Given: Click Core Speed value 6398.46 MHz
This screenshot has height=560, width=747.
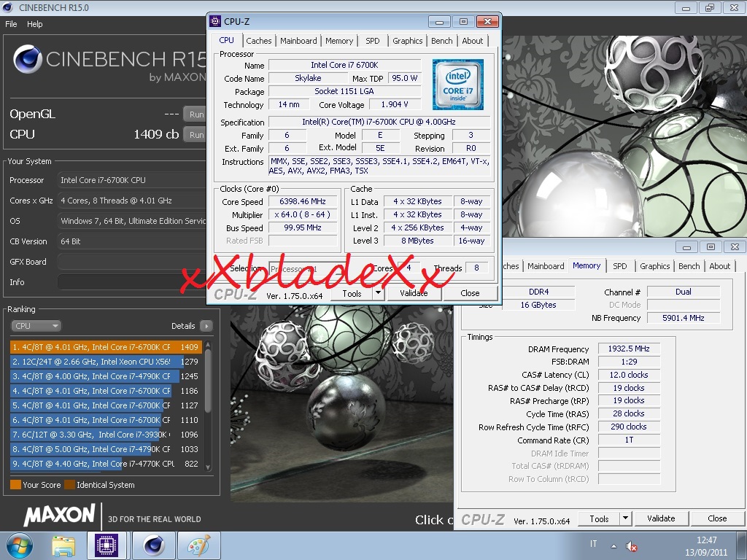Looking at the screenshot, I should (303, 201).
